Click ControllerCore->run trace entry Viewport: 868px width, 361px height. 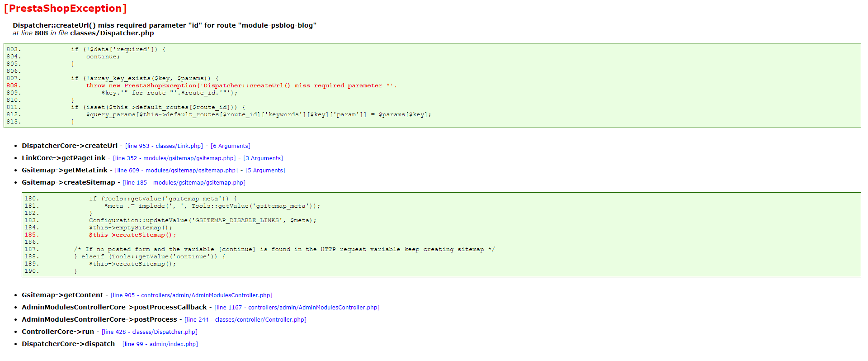(x=58, y=332)
